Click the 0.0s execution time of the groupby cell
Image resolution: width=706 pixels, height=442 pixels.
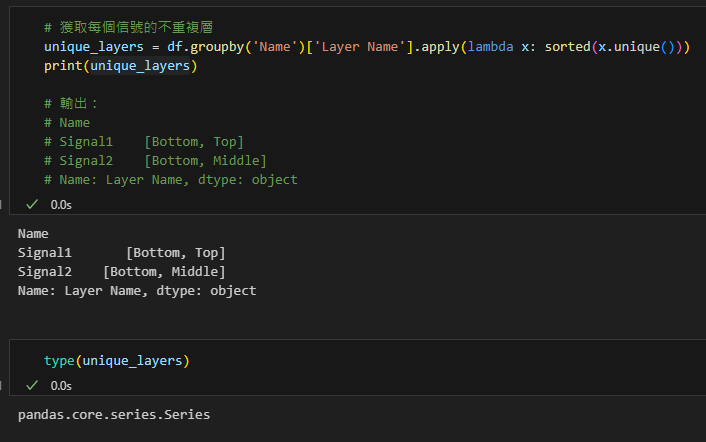click(x=61, y=205)
